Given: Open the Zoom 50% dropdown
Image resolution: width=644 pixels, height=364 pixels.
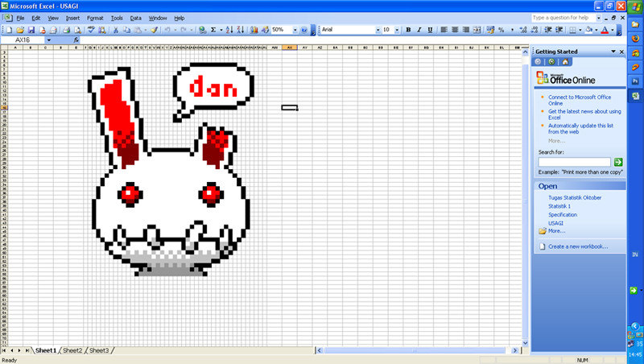Looking at the screenshot, I should (x=295, y=30).
